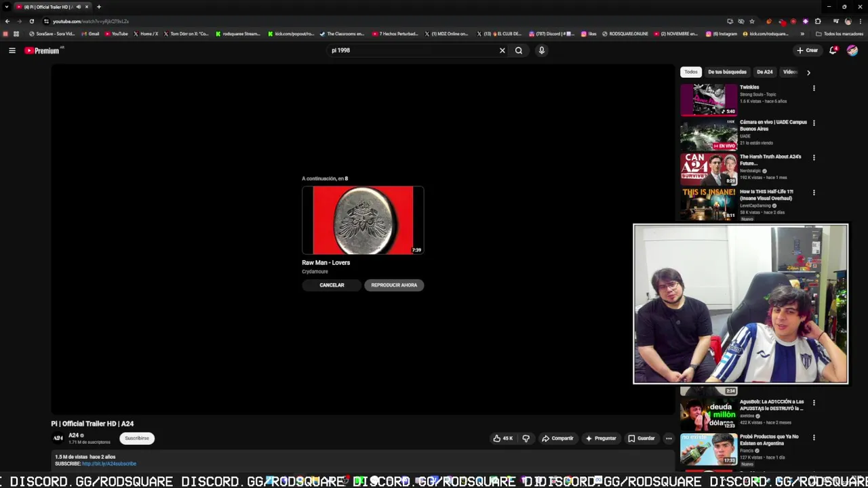This screenshot has height=488, width=868.
Task: Open the YouTube bookmark
Action: point(116,34)
